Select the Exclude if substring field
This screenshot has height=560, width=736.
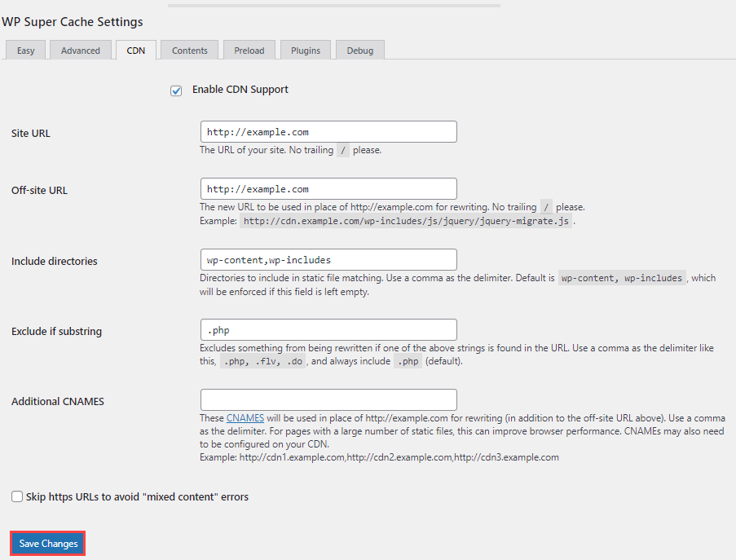coord(328,329)
